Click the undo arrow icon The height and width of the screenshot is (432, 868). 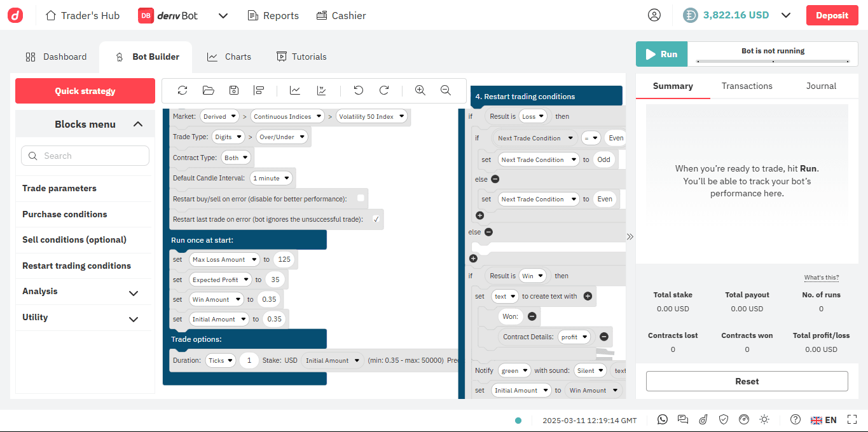(359, 90)
